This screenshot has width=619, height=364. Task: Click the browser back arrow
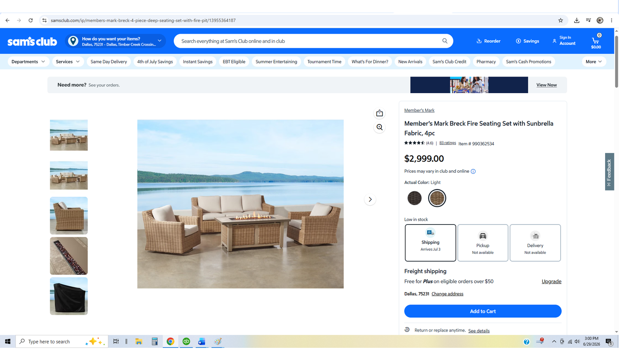(x=7, y=20)
